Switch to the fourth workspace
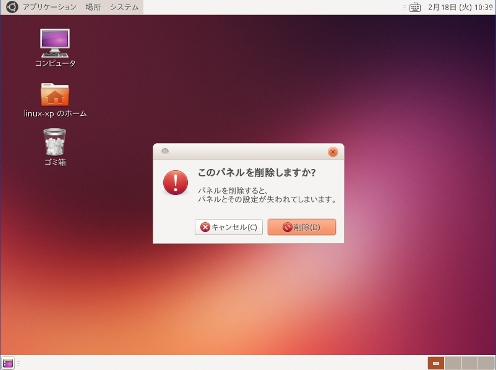Image resolution: width=496 pixels, height=370 pixels. pos(486,363)
